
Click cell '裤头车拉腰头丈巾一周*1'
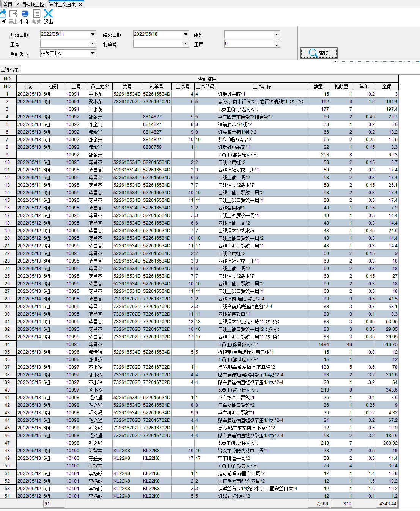pyautogui.click(x=262, y=451)
